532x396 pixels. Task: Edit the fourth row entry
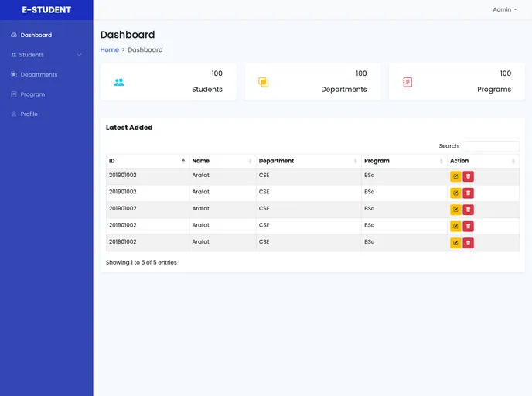455,227
